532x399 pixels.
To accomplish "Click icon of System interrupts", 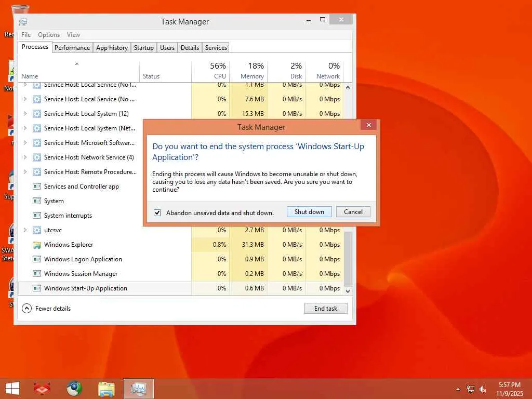I will (37, 216).
